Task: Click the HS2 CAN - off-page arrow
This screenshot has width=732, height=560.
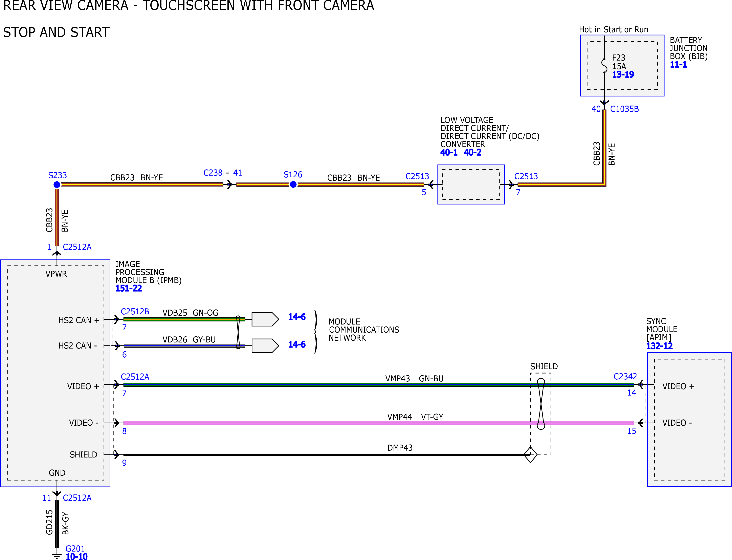Action: point(265,346)
